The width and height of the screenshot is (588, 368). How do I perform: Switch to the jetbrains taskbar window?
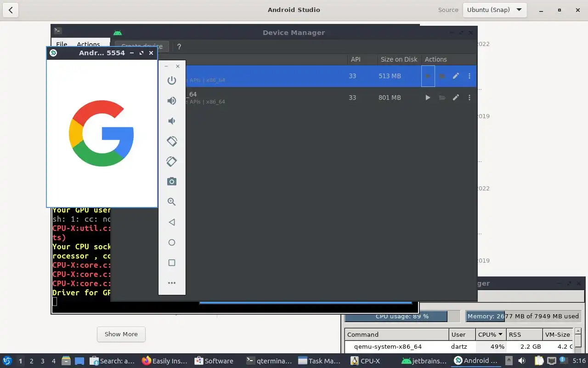pos(424,361)
